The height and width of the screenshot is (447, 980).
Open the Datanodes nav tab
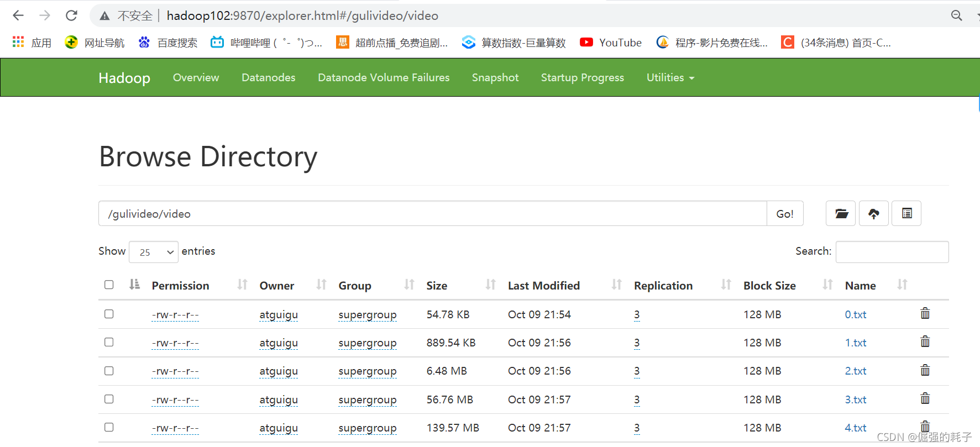(x=269, y=78)
